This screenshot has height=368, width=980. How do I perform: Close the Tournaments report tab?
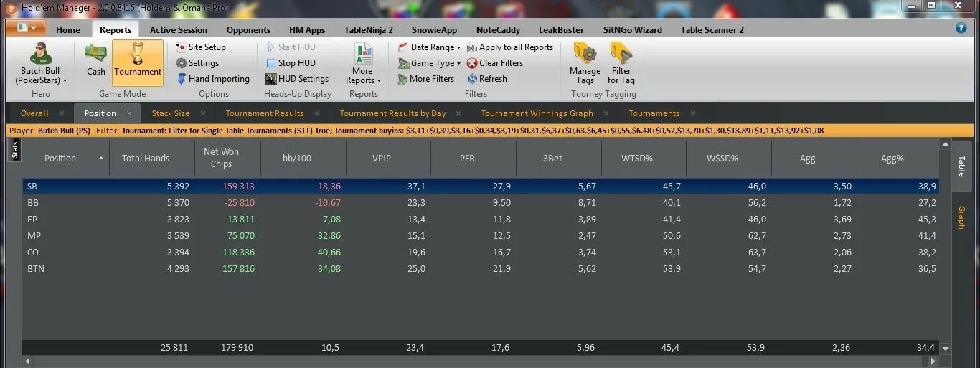[x=693, y=113]
